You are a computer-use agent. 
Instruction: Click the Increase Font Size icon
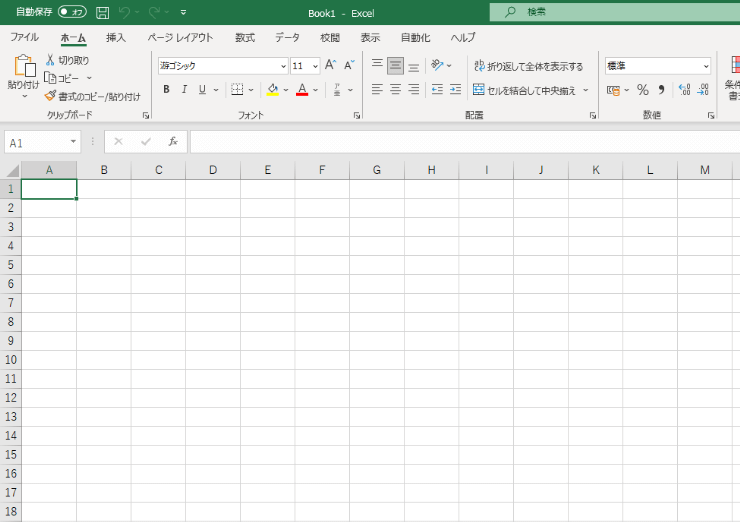coord(330,66)
